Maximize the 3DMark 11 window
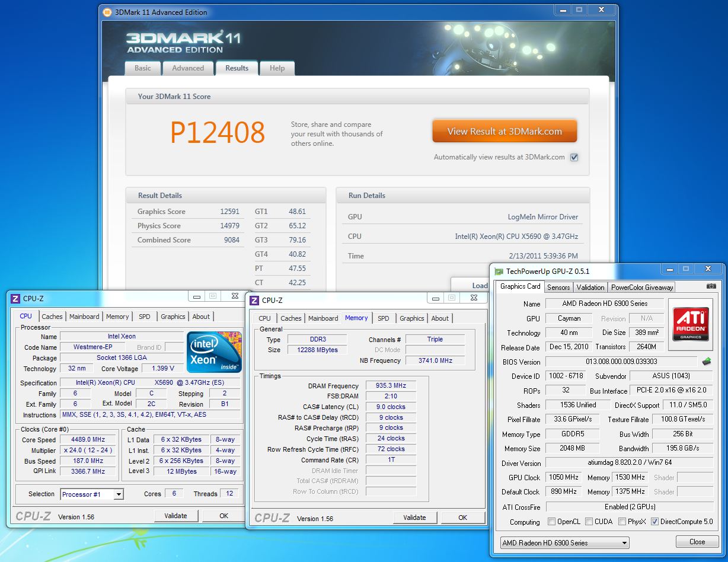This screenshot has width=728, height=562. pyautogui.click(x=579, y=10)
